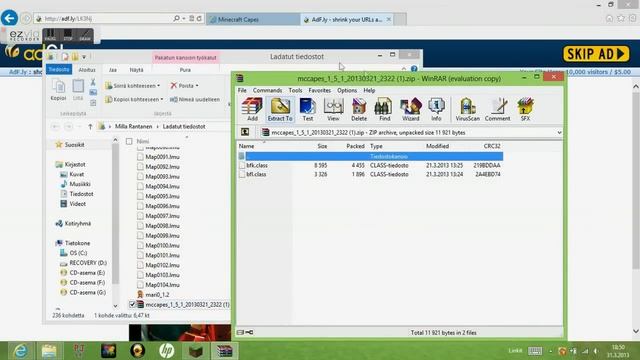
Task: Click the Kopioi icon in Explorer ribbon
Action: [58, 90]
